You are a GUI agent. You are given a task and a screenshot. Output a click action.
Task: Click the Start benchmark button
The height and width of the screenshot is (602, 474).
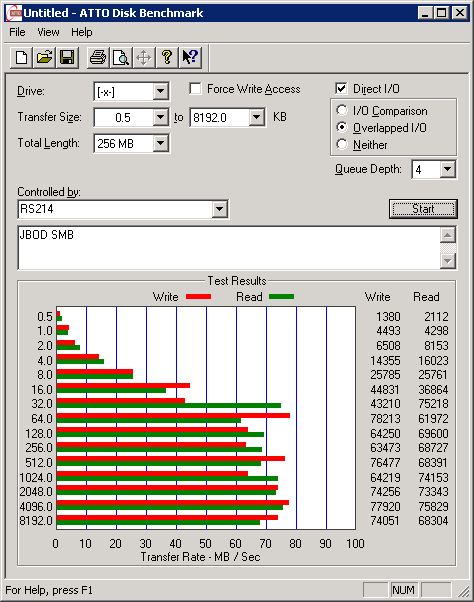tap(423, 209)
